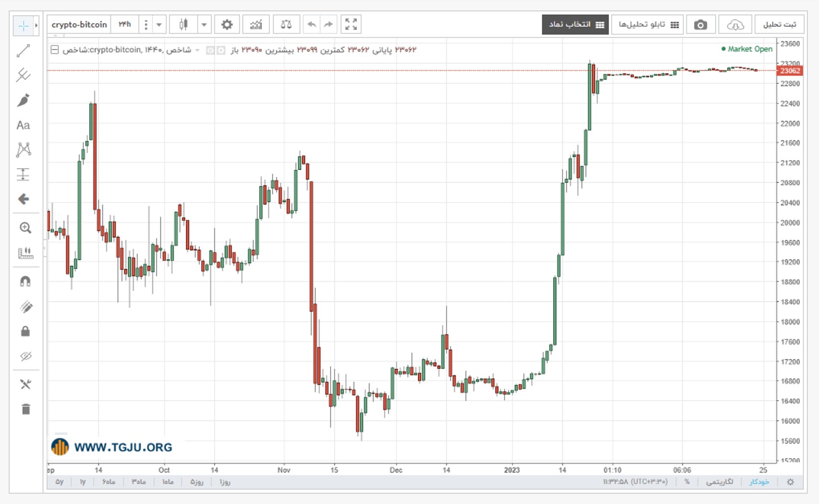Screen dimensions: 819x504
Task: Select the measure ruler tool
Action: (25, 253)
